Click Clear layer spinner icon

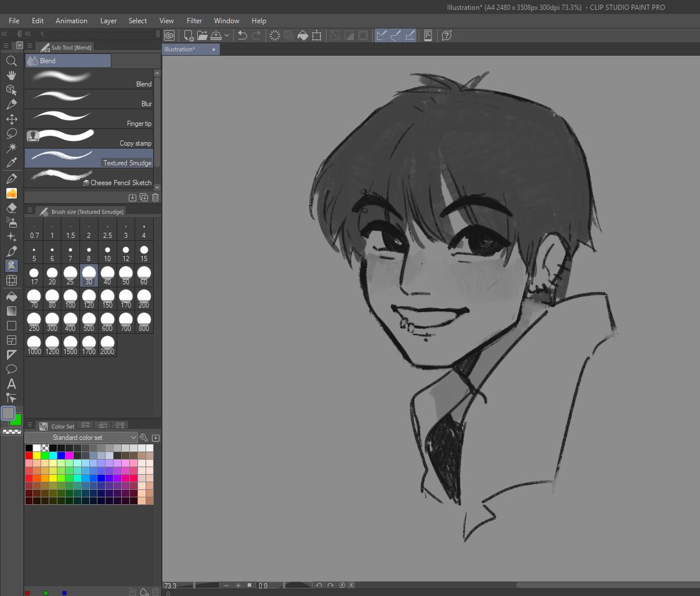(x=275, y=36)
